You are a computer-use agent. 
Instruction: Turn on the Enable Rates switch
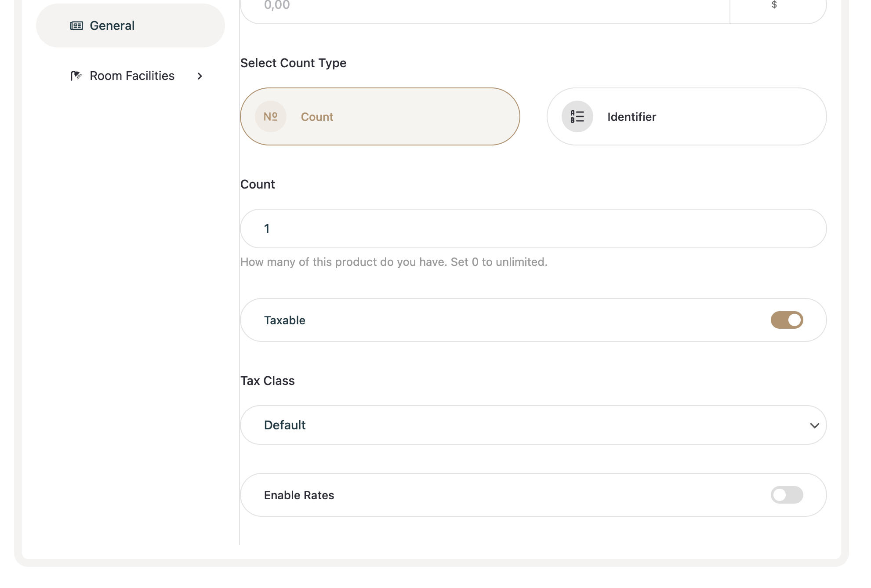787,495
